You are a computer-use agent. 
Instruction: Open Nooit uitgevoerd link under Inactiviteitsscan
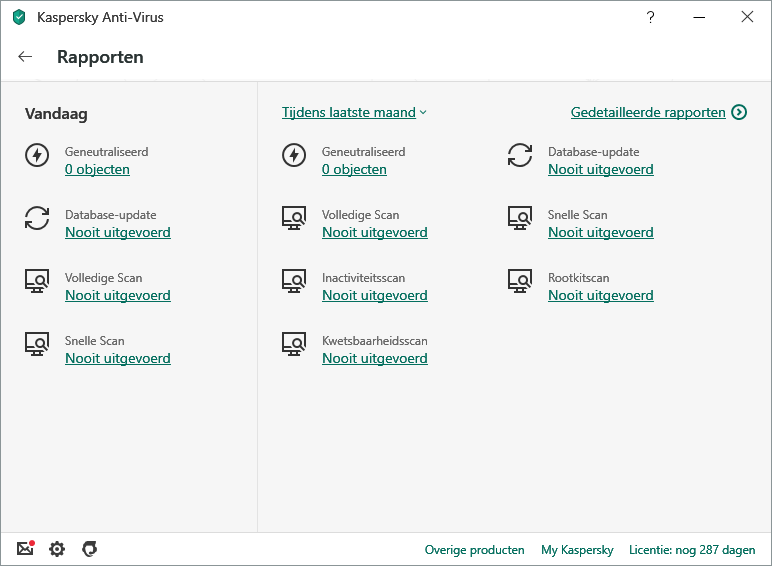(x=375, y=295)
